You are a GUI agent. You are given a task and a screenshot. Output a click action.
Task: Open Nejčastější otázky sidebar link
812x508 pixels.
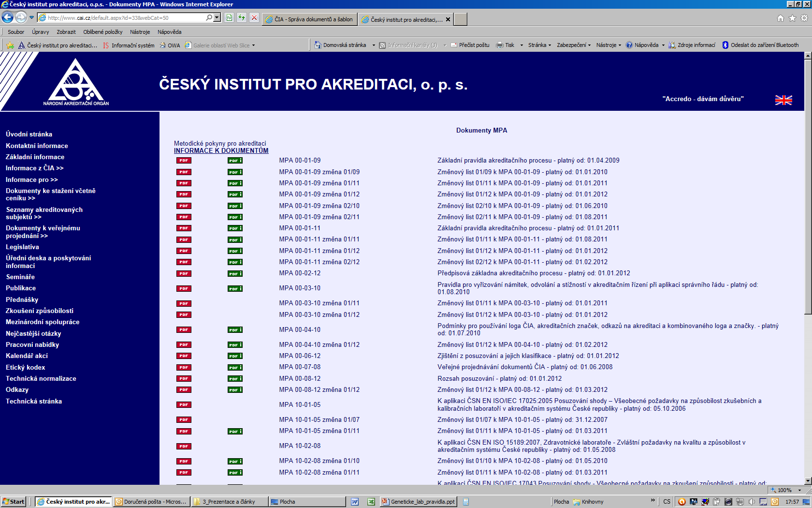[x=33, y=333]
